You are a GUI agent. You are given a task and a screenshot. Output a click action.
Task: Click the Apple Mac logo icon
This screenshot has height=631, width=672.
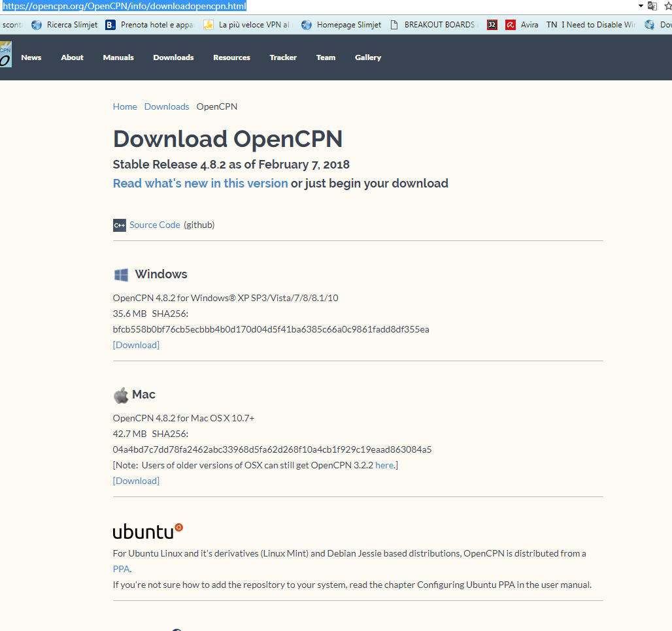[x=121, y=395]
